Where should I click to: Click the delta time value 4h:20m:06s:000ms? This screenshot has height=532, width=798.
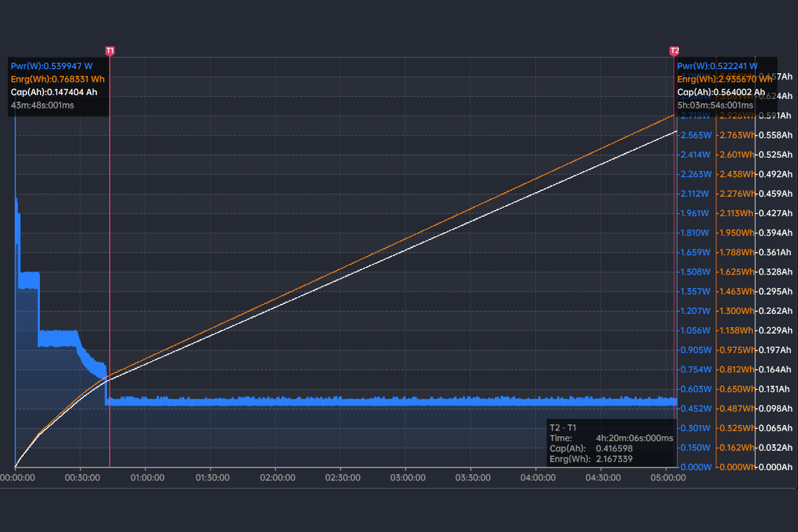[635, 438]
